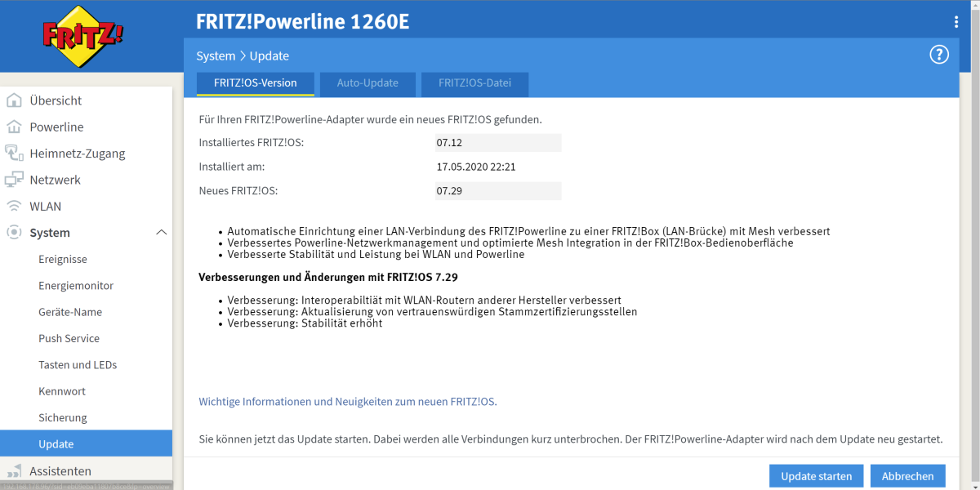The height and width of the screenshot is (490, 980).
Task: Select Kennwort under System
Action: click(x=62, y=391)
